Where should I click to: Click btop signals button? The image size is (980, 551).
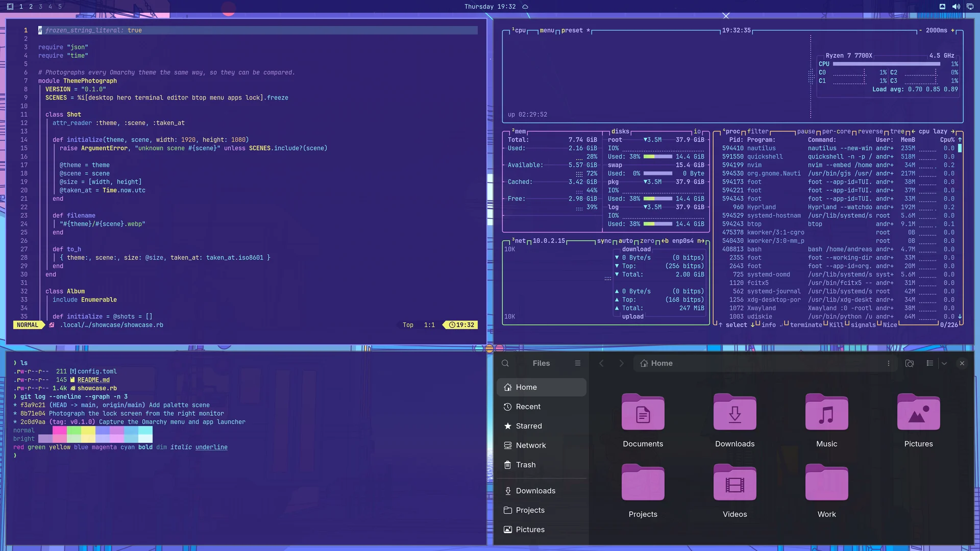coord(863,325)
